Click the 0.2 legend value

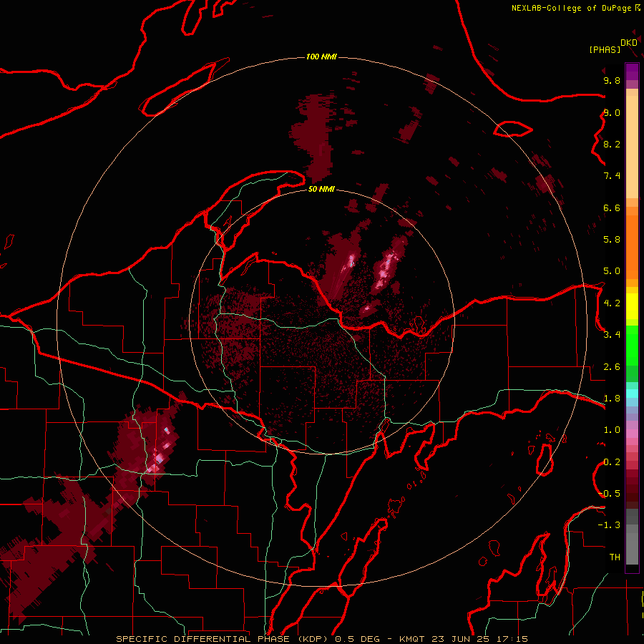(612, 462)
